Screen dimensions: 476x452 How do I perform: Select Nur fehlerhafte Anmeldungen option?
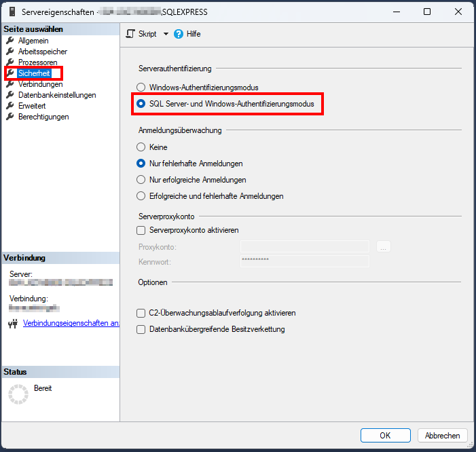click(x=141, y=164)
